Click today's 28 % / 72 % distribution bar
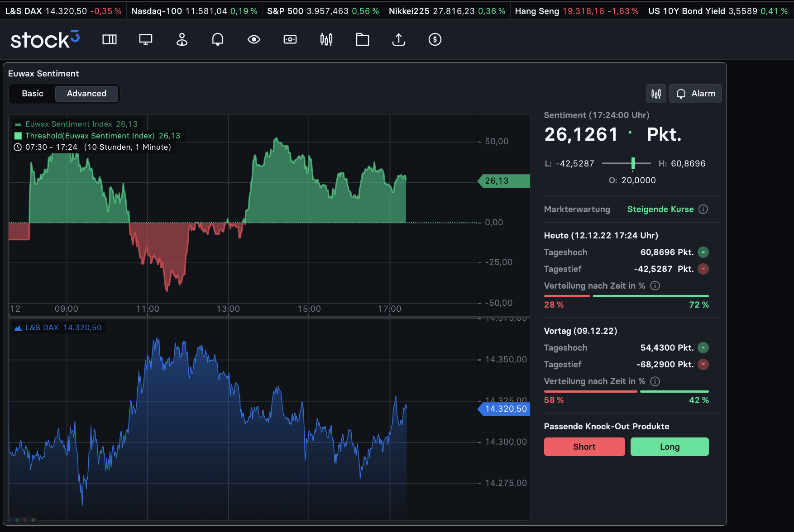Viewport: 794px width, 532px height. [x=627, y=296]
